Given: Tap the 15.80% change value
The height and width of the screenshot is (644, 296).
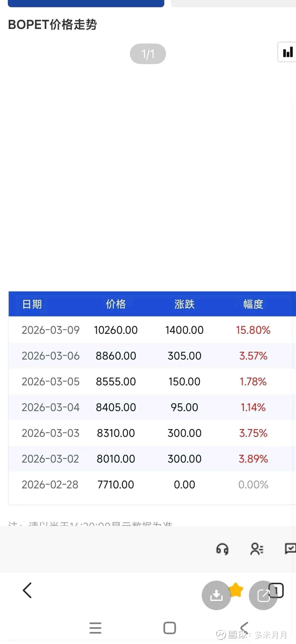Looking at the screenshot, I should (253, 330).
